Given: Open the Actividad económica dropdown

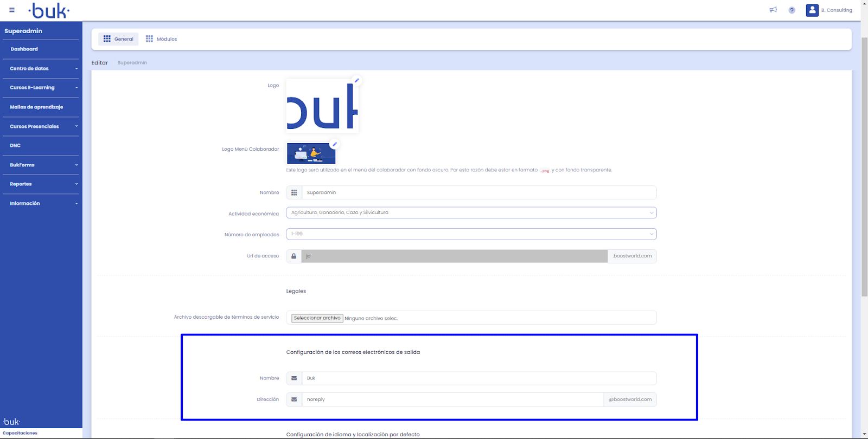Looking at the screenshot, I should [x=471, y=213].
